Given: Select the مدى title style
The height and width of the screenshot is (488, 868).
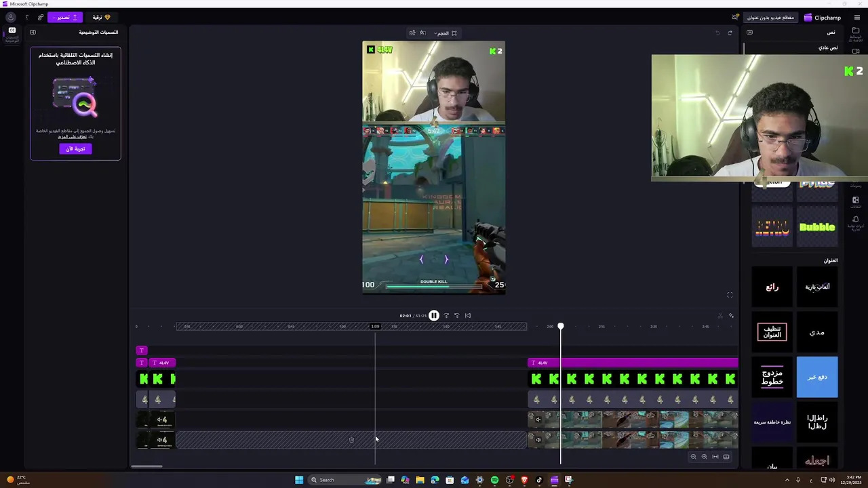Looking at the screenshot, I should click(817, 332).
